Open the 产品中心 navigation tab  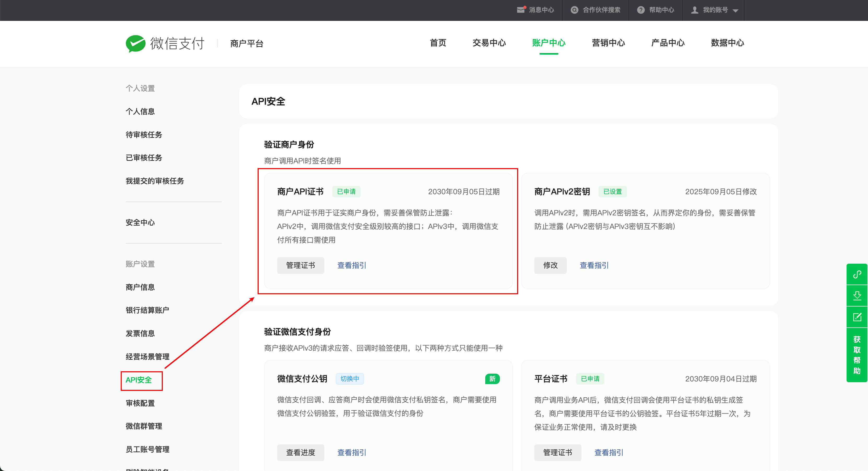click(668, 43)
